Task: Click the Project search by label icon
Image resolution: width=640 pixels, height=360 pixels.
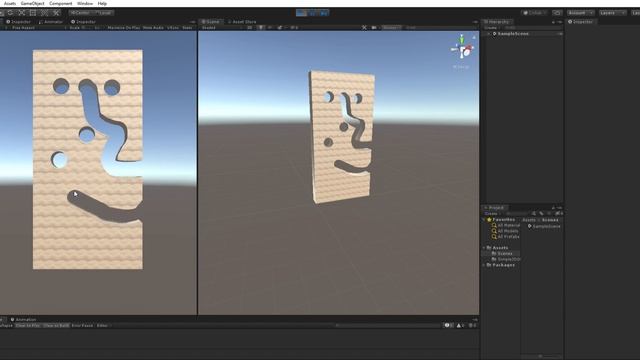Action: click(542, 213)
